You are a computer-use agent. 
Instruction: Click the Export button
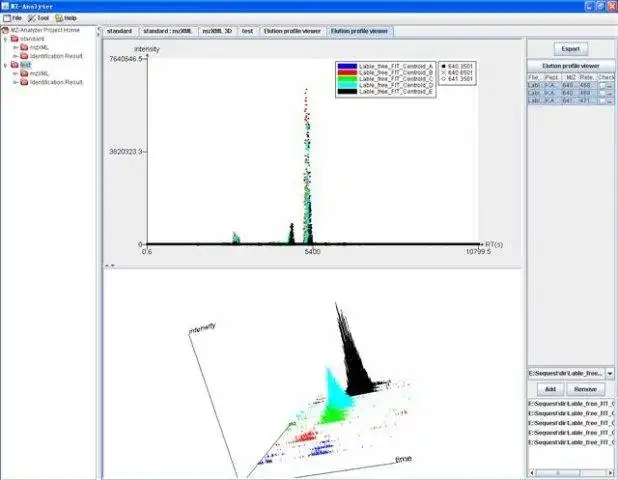[x=570, y=49]
